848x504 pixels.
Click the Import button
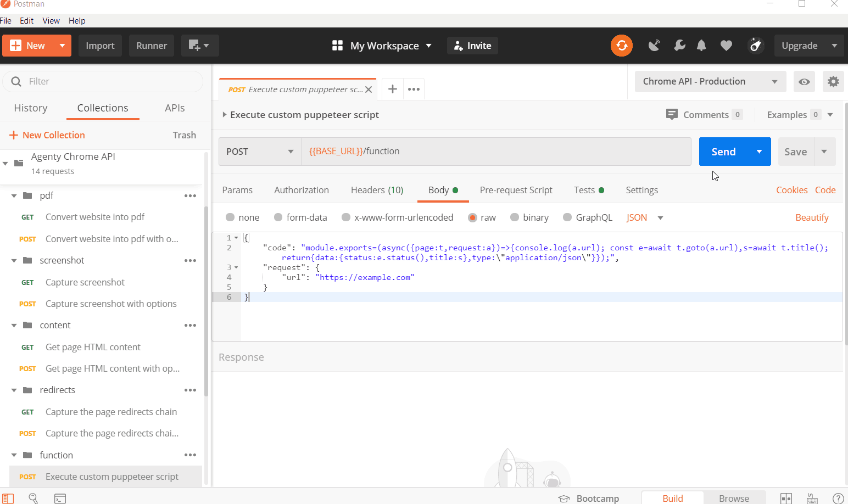tap(100, 46)
